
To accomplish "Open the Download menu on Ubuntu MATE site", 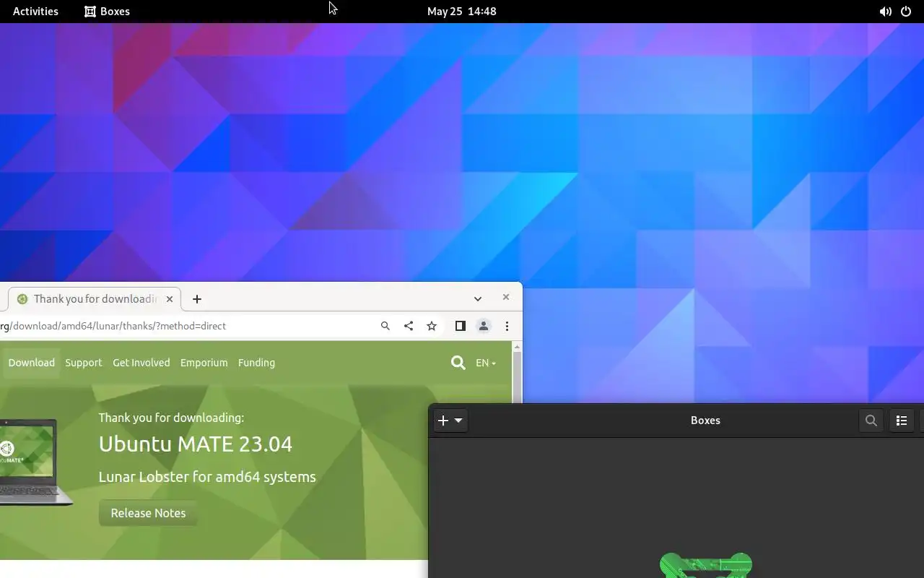I will (x=31, y=363).
